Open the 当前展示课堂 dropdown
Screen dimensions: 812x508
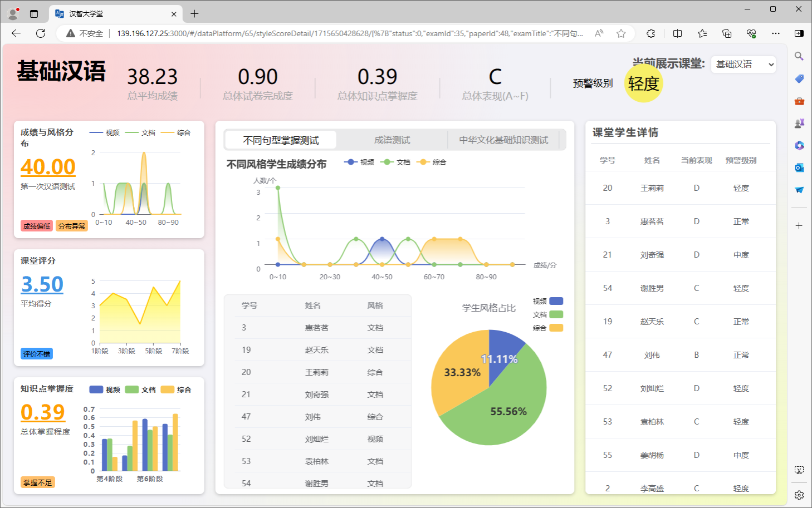(x=743, y=65)
